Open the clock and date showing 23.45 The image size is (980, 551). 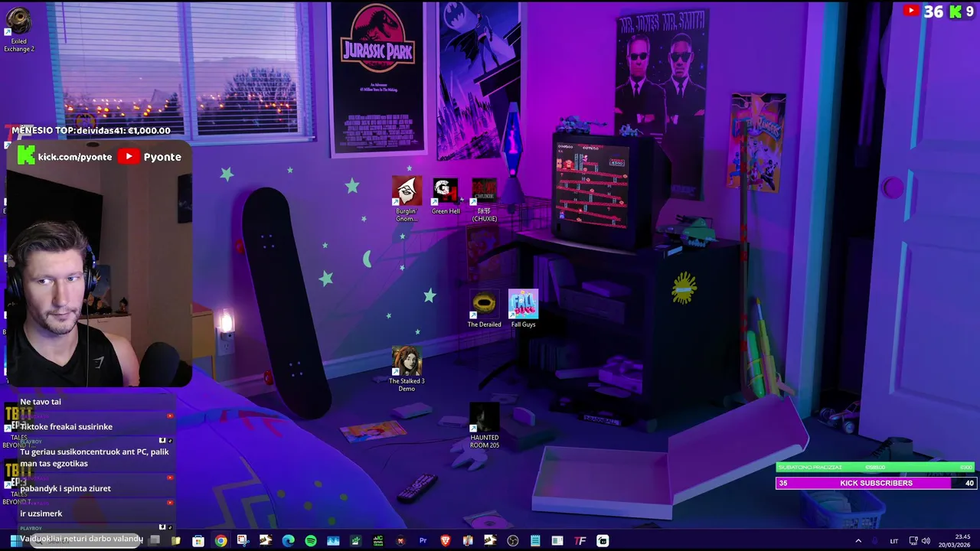coord(955,541)
